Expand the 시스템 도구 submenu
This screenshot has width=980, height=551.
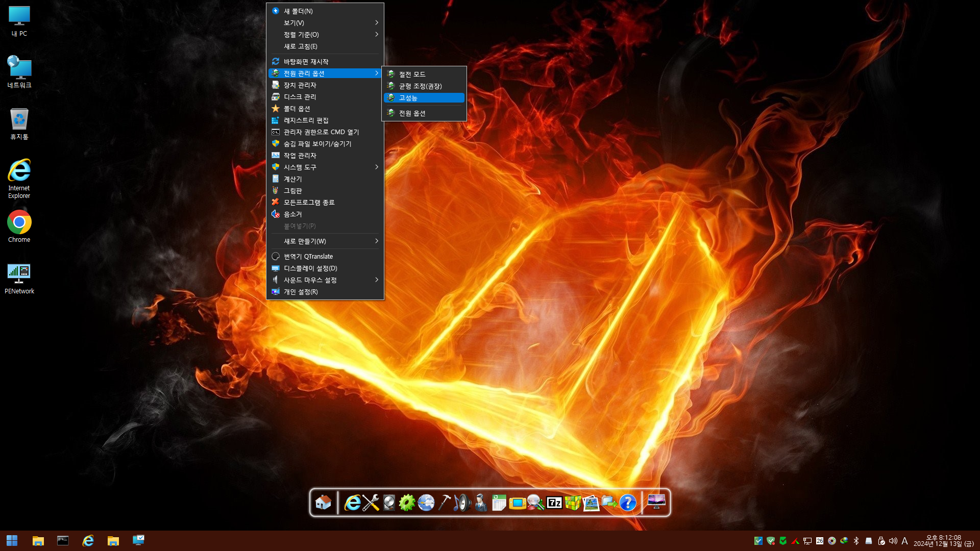point(325,167)
